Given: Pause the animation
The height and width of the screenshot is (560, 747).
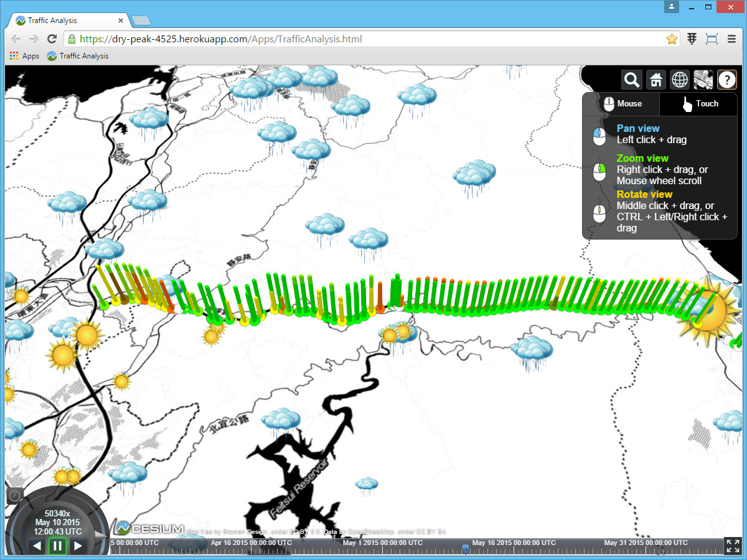Looking at the screenshot, I should [57, 546].
